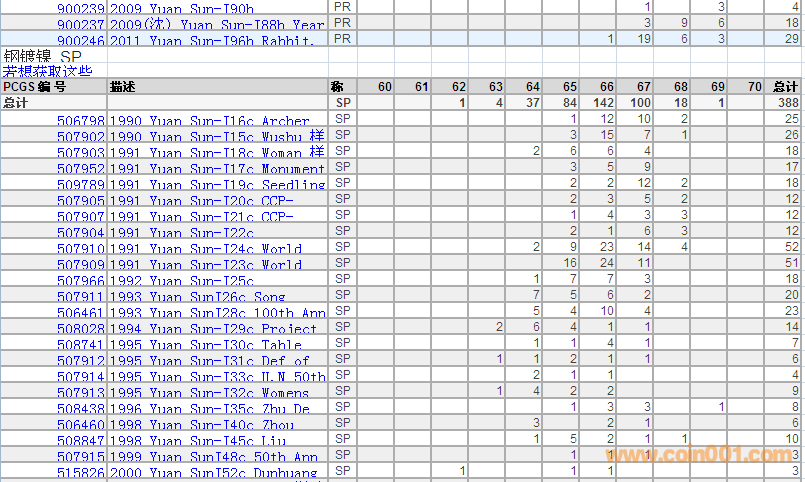This screenshot has width=805, height=482.
Task: Click the 总计 column header at right
Action: pyautogui.click(x=786, y=87)
